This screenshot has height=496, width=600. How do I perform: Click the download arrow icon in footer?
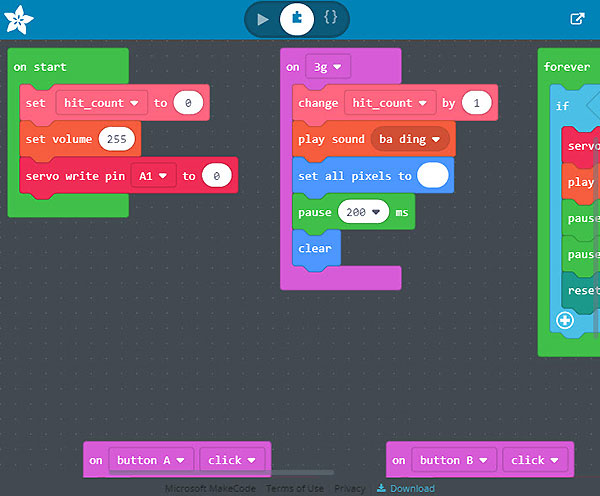[381, 488]
